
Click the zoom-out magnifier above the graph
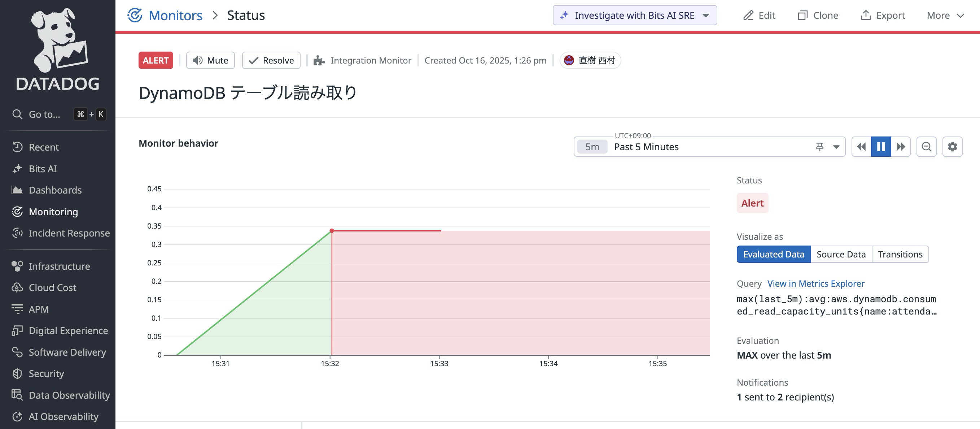tap(926, 146)
